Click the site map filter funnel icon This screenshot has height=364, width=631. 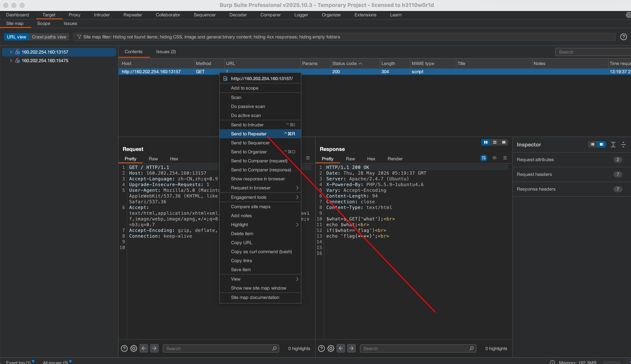click(x=79, y=37)
